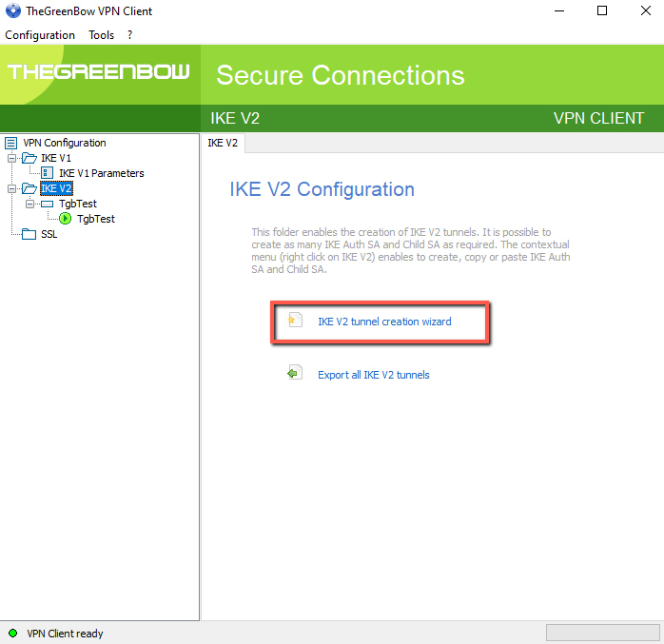664x644 pixels.
Task: Collapse the TgbTest IKE Auth node
Action: [29, 205]
